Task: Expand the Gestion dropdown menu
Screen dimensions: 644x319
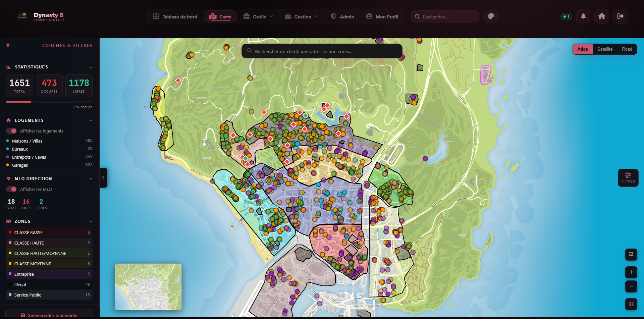Action: click(x=302, y=17)
